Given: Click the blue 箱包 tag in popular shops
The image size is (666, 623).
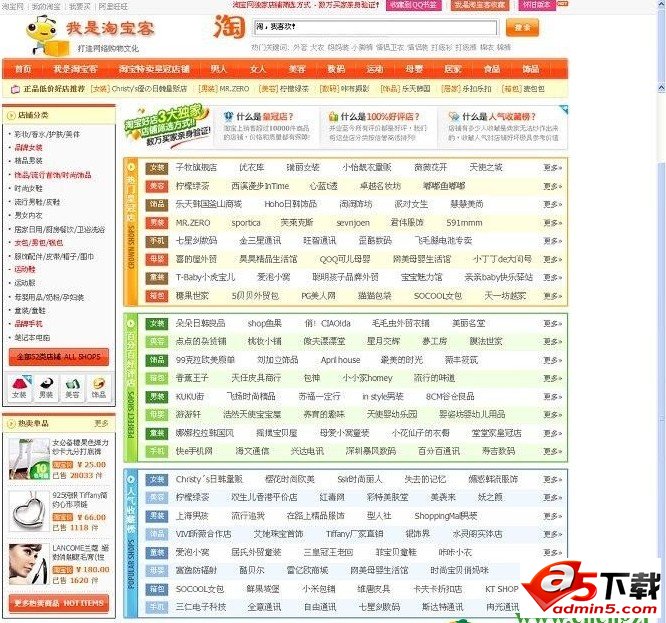Looking at the screenshot, I should pyautogui.click(x=157, y=589).
